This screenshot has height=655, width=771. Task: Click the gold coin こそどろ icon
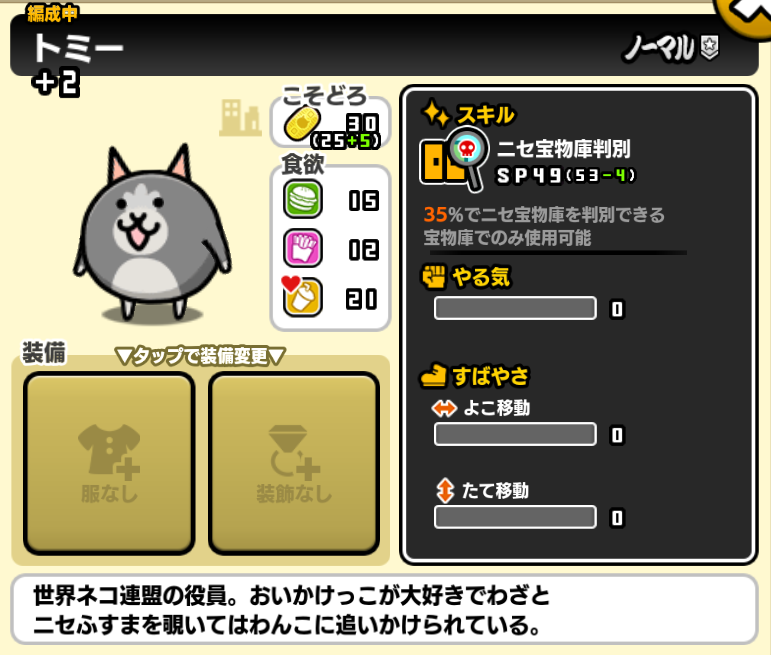tap(302, 123)
